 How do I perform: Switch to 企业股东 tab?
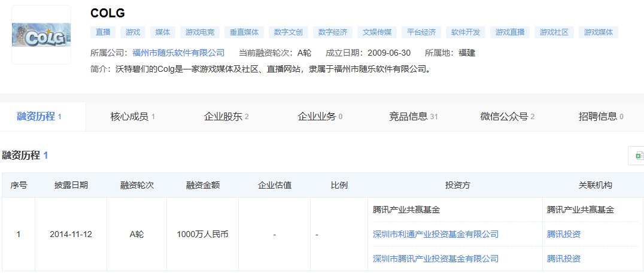[226, 117]
